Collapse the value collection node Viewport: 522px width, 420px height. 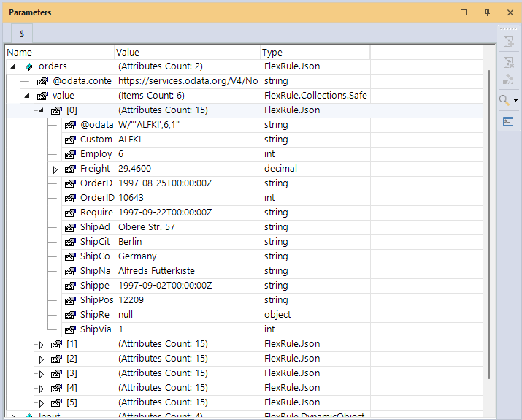pyautogui.click(x=27, y=96)
